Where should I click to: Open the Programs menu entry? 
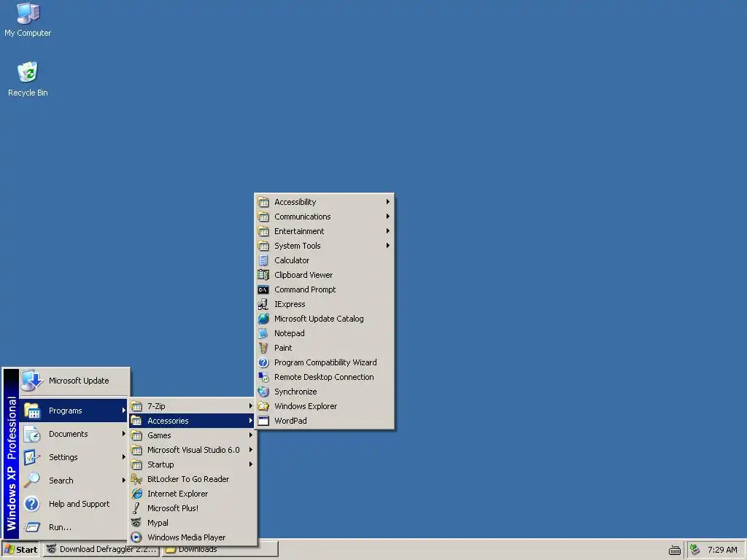coord(74,411)
